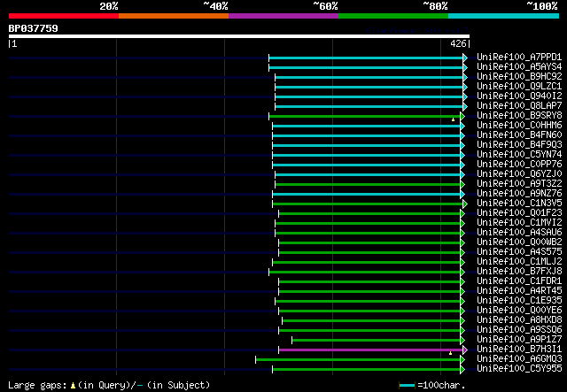Screen dimensions: 567x392
Task: Select label UniRef100_C1MVI2
Action: 519,223
